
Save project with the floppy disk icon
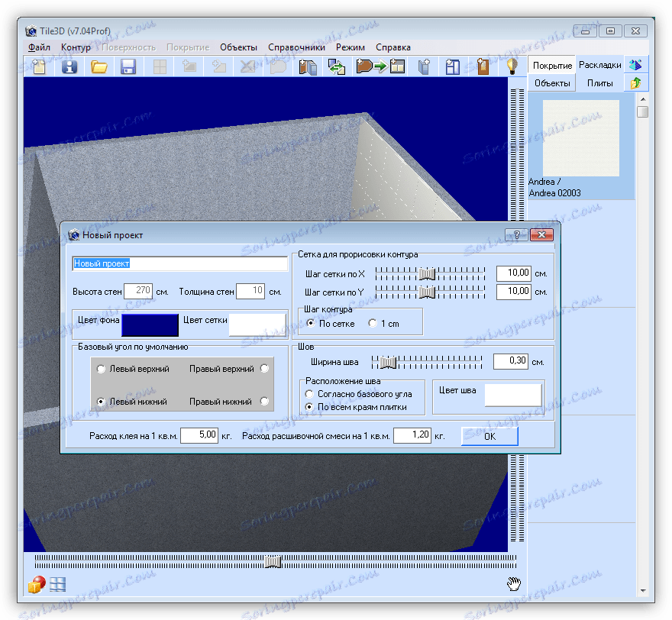128,66
